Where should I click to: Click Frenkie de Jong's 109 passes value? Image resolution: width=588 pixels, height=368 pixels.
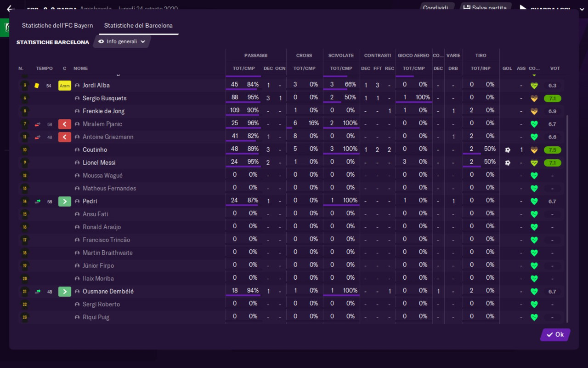coord(235,111)
